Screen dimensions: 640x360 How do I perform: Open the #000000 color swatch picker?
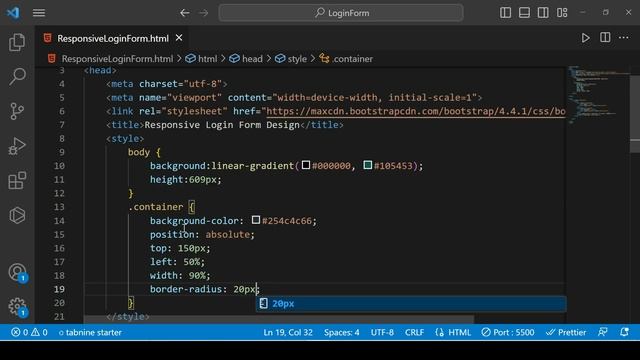click(x=306, y=165)
